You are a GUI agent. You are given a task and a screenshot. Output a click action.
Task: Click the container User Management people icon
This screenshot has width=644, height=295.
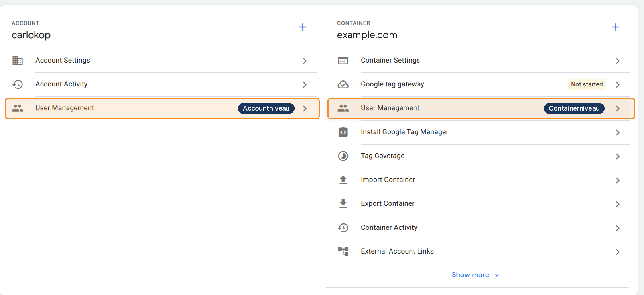(x=343, y=108)
